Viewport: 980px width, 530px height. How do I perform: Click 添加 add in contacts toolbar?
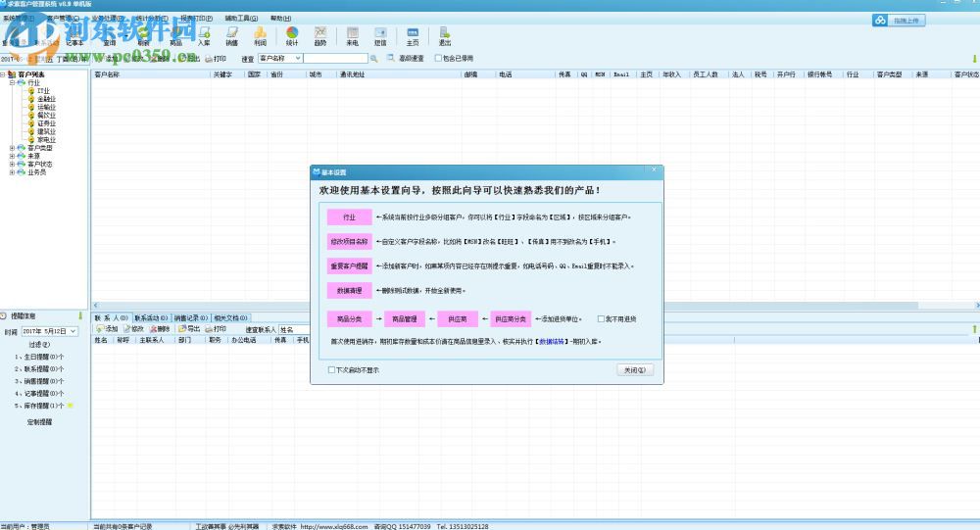click(x=108, y=329)
